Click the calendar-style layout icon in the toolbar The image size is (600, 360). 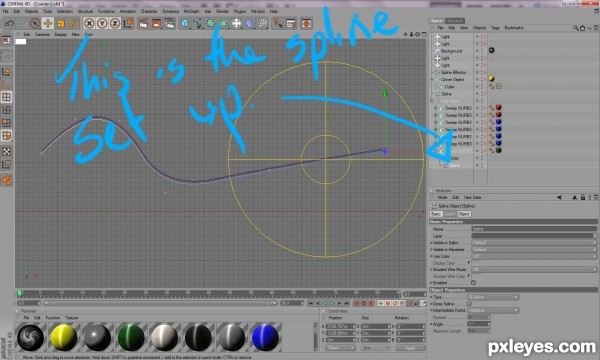(x=291, y=24)
